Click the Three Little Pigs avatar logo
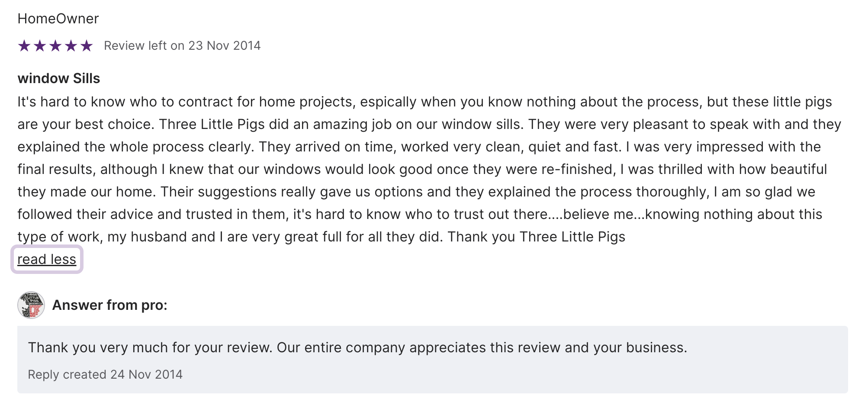868x399 pixels. click(31, 305)
